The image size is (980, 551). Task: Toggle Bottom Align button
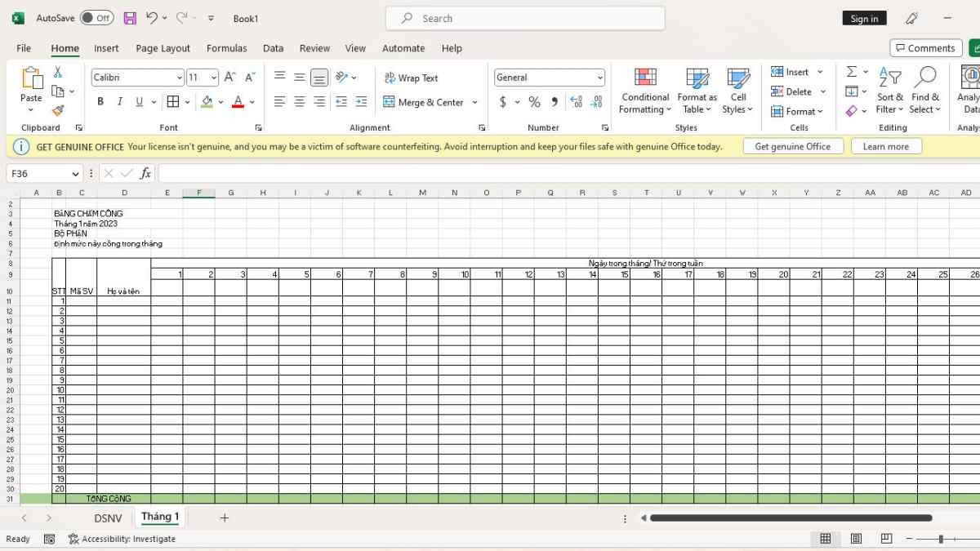tap(319, 78)
